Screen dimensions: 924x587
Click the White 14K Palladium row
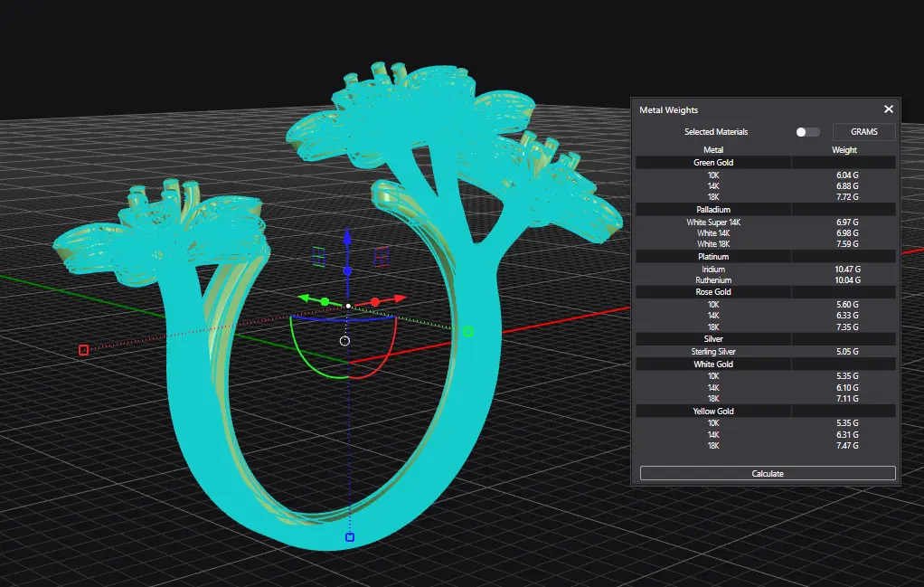[x=766, y=232]
